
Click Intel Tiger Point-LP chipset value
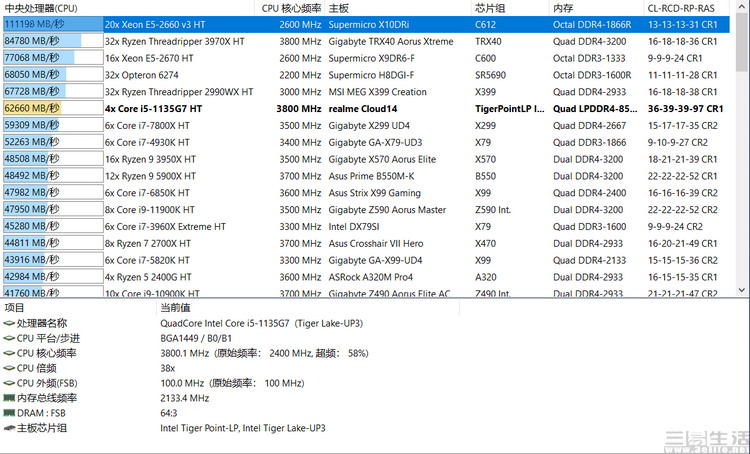click(x=243, y=428)
